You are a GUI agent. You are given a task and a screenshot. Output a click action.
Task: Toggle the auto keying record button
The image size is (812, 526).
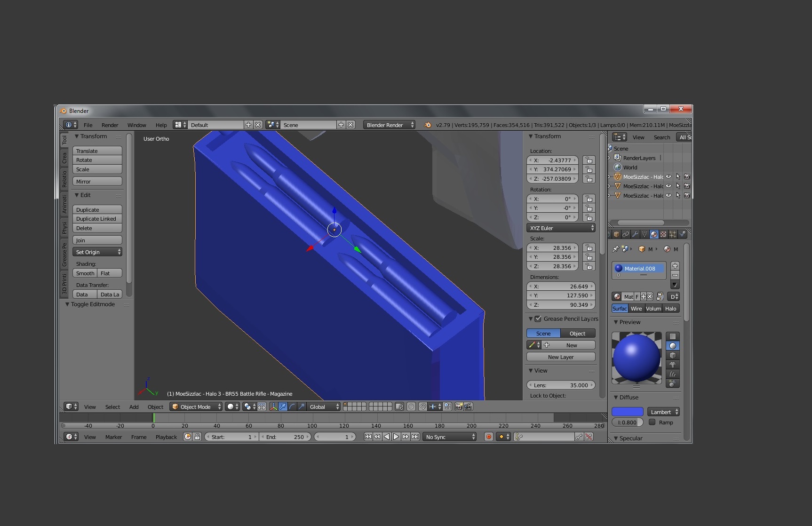pos(489,437)
